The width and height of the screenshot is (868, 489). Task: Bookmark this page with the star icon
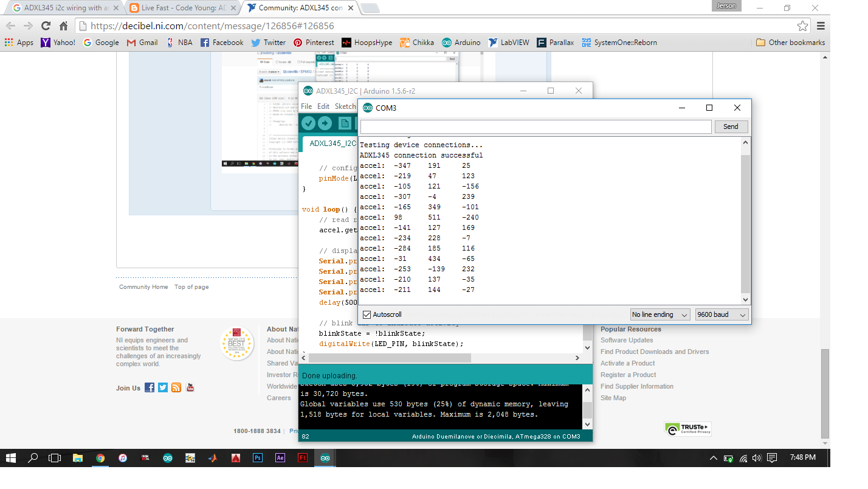pos(803,26)
